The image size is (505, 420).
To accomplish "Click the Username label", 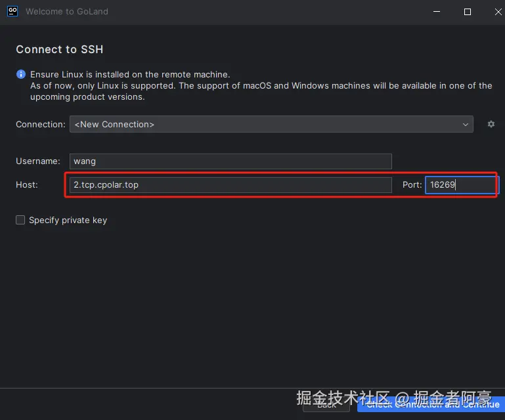I will pos(38,161).
